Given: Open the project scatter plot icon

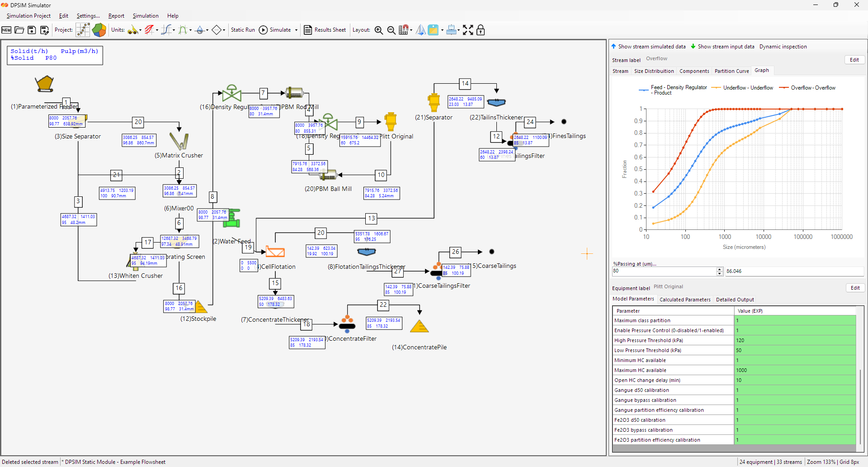Looking at the screenshot, I should [x=83, y=30].
